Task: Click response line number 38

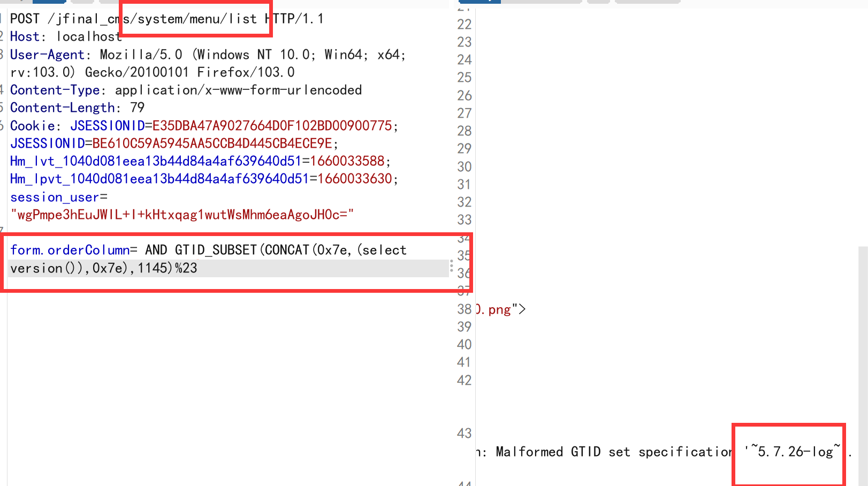Action: coord(465,309)
